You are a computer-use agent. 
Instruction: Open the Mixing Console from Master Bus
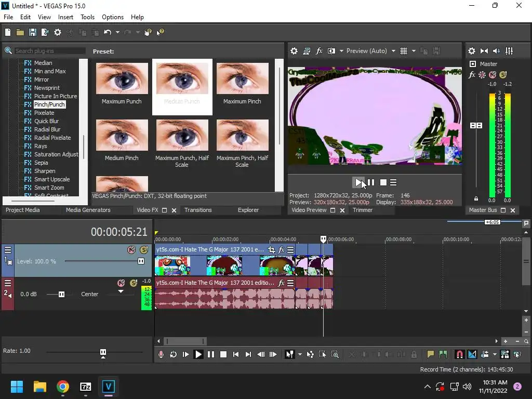pos(509,51)
